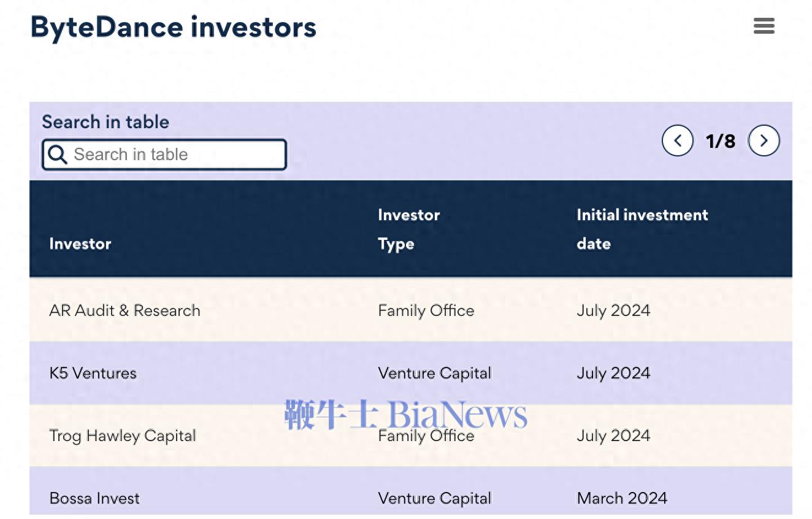Click July 2024 date for K5 Ventures
Image resolution: width=812 pixels, height=519 pixels.
coord(613,373)
